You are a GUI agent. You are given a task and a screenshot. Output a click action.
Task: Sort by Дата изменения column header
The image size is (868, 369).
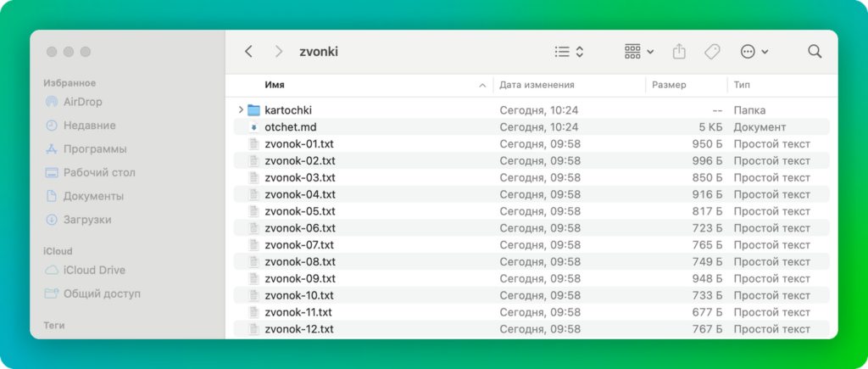[537, 85]
